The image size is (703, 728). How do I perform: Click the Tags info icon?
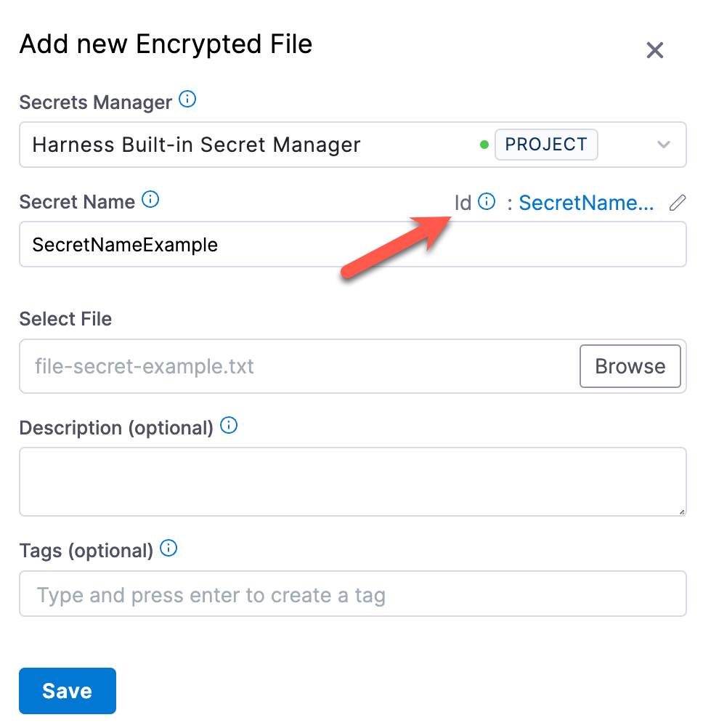168,549
